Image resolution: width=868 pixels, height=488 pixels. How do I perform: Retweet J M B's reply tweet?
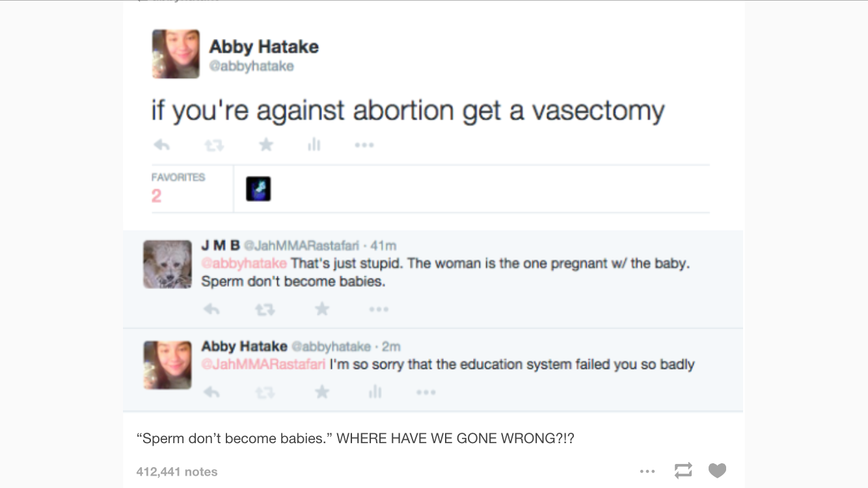264,310
